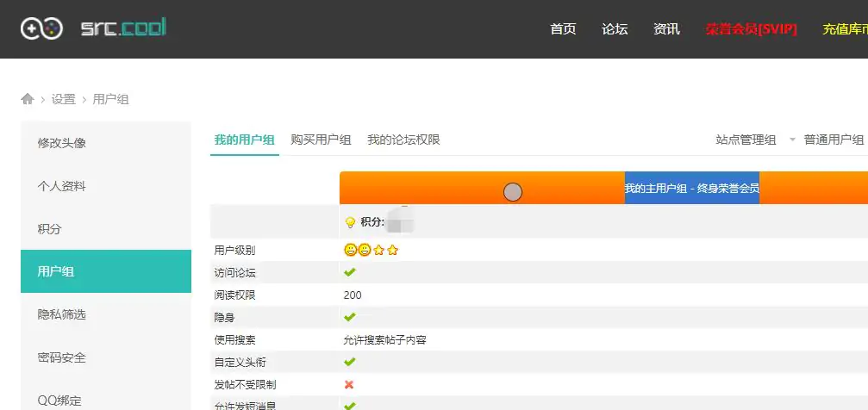Click the green check in 自定义头衔 row
This screenshot has width=868, height=410.
click(x=349, y=362)
